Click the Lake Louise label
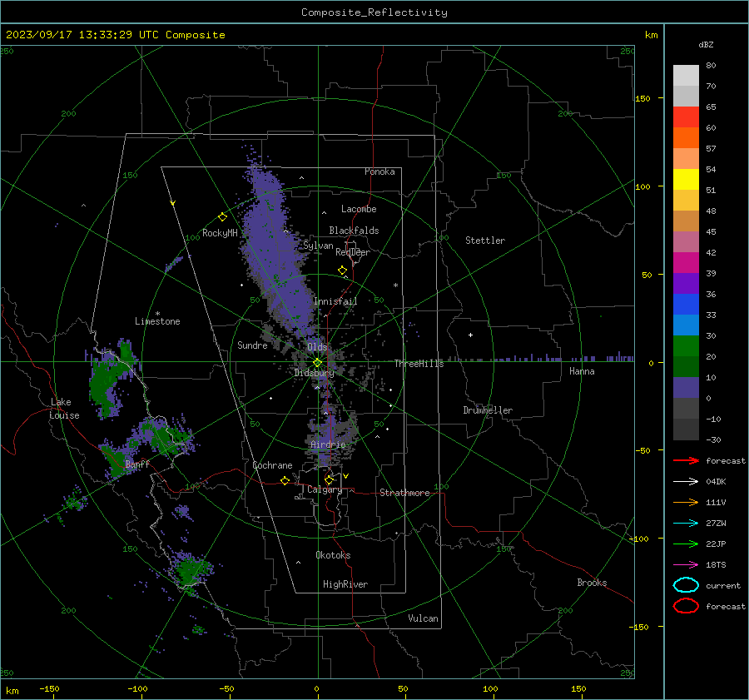The image size is (749, 700). [64, 409]
